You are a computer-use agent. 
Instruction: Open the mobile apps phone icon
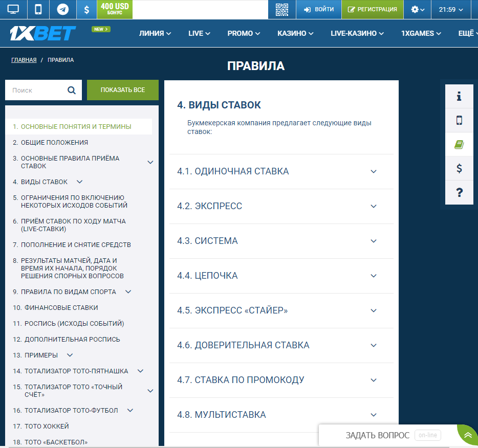[x=38, y=9]
